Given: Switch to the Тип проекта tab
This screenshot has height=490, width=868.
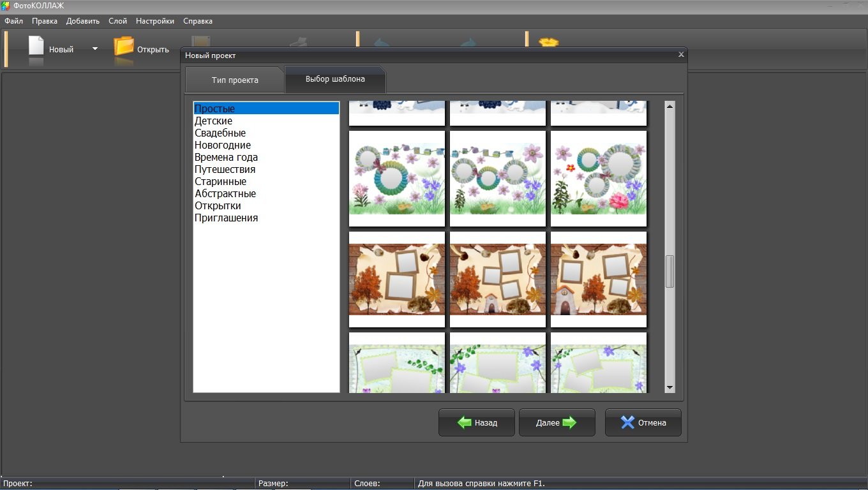Looking at the screenshot, I should click(x=235, y=80).
